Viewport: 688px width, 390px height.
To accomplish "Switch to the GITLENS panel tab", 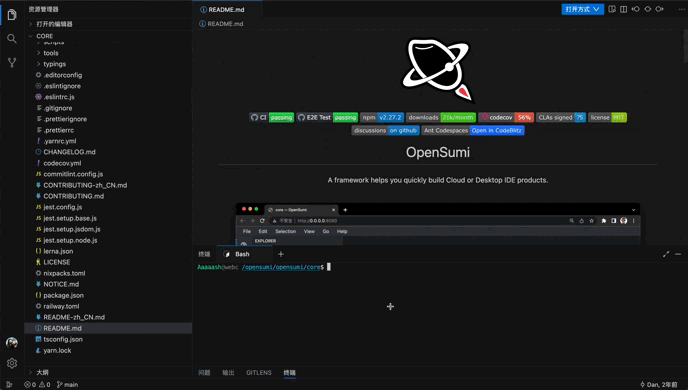I will 259,372.
